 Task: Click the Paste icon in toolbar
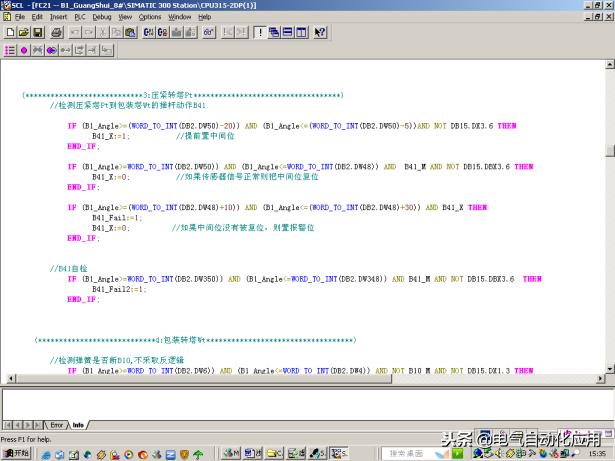coord(128,32)
